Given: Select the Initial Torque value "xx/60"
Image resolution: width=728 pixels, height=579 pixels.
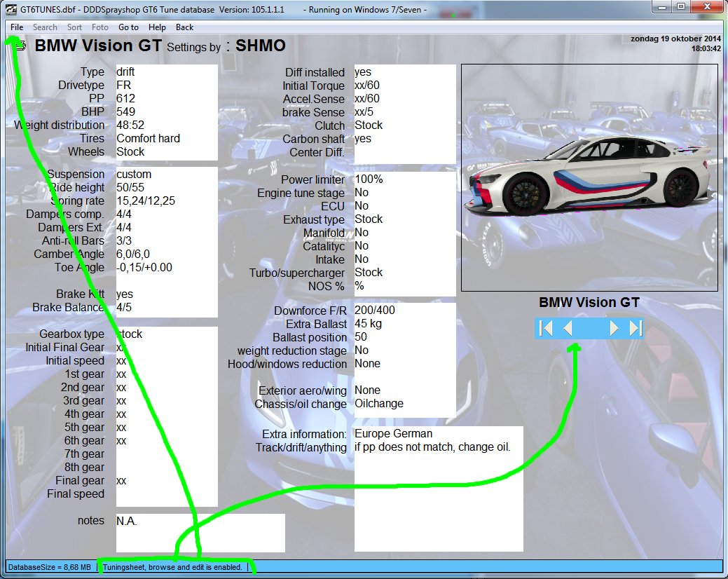Looking at the screenshot, I should pyautogui.click(x=367, y=86).
